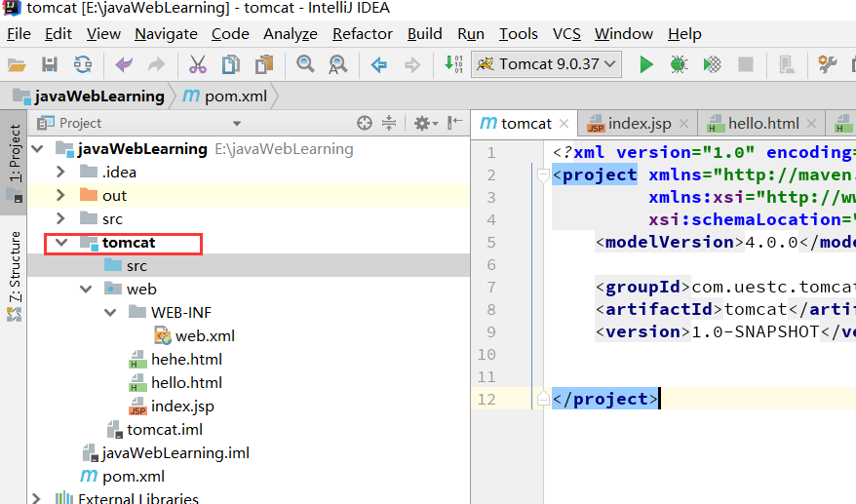The height and width of the screenshot is (504, 856).
Task: Toggle the Structure side tool window
Action: pos(14,276)
